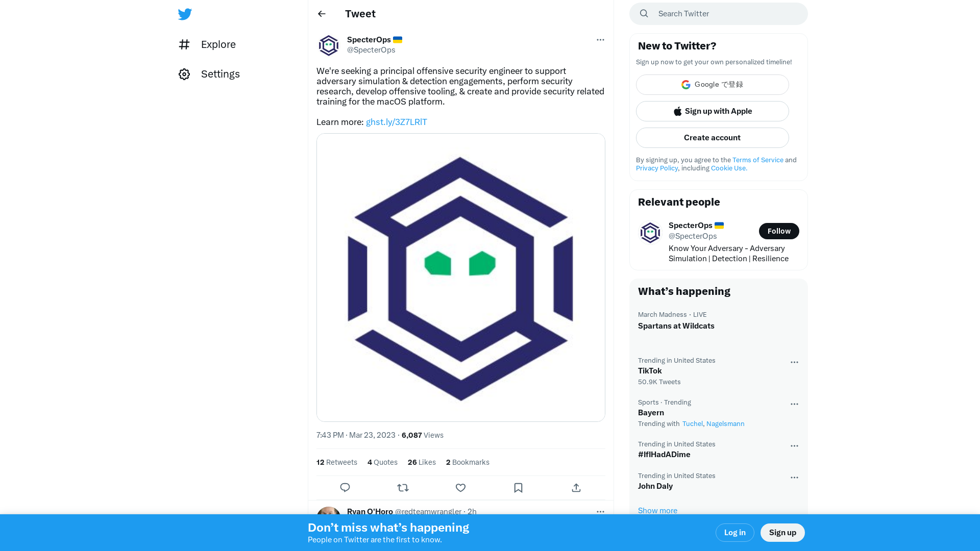Image resolution: width=980 pixels, height=551 pixels.
Task: Select Log in tab
Action: [734, 532]
